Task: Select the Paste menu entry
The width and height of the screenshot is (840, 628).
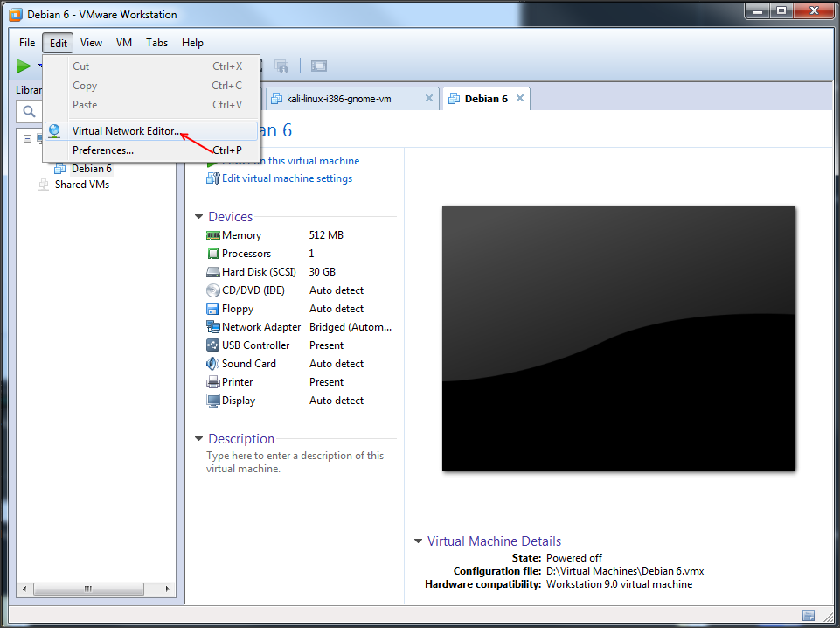Action: coord(151,104)
